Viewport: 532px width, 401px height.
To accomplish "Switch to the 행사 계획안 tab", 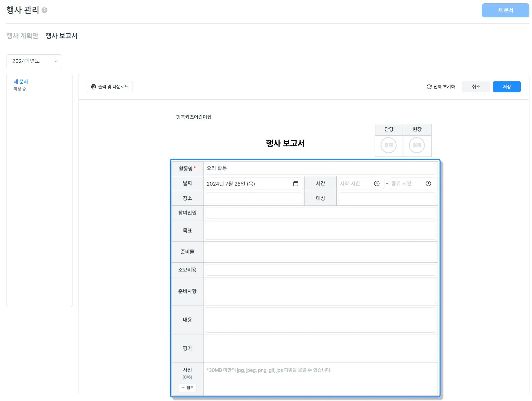I will pyautogui.click(x=22, y=36).
